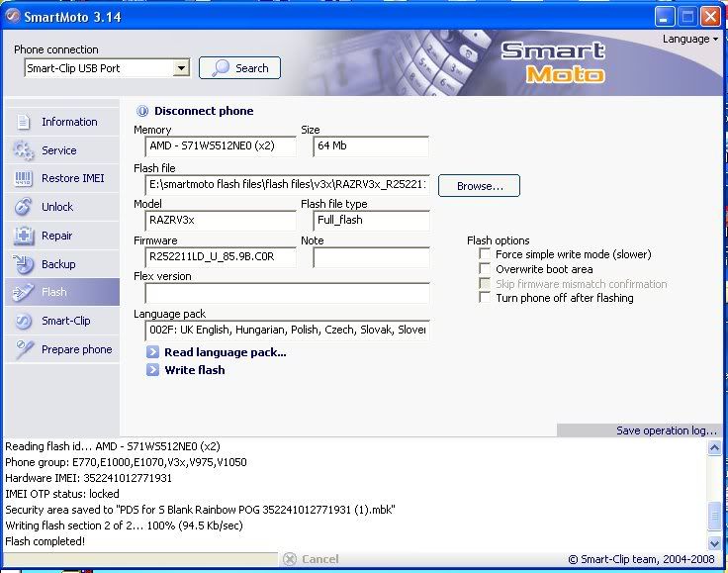Click the log scrollbar down arrow
The height and width of the screenshot is (573, 728).
point(714,542)
